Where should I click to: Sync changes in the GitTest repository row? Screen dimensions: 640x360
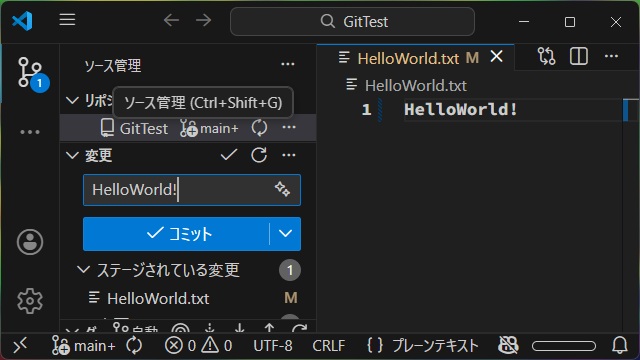(259, 128)
